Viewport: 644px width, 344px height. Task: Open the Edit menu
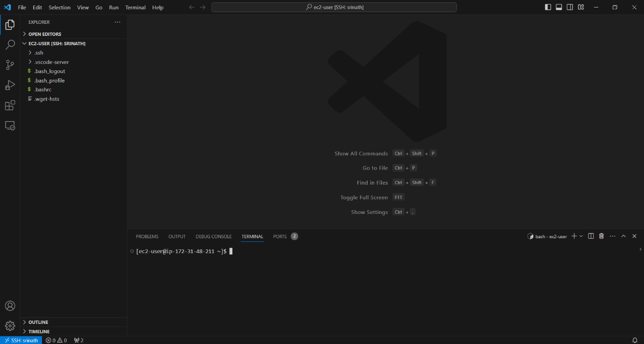point(37,7)
